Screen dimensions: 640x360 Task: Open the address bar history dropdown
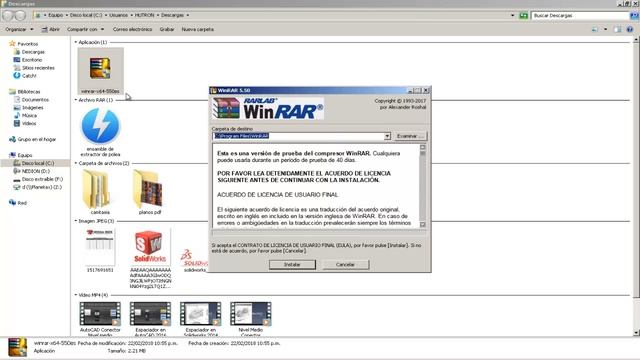(513, 16)
